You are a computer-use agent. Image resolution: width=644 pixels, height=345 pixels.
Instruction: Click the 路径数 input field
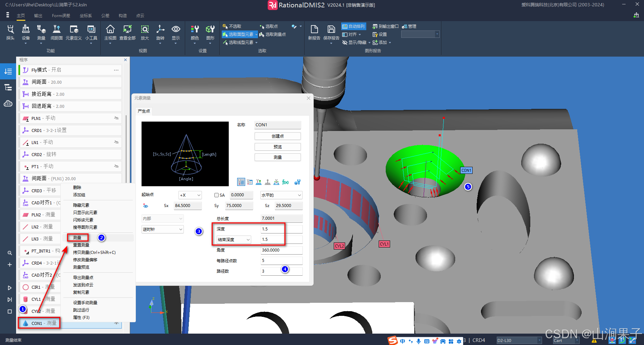282,271
